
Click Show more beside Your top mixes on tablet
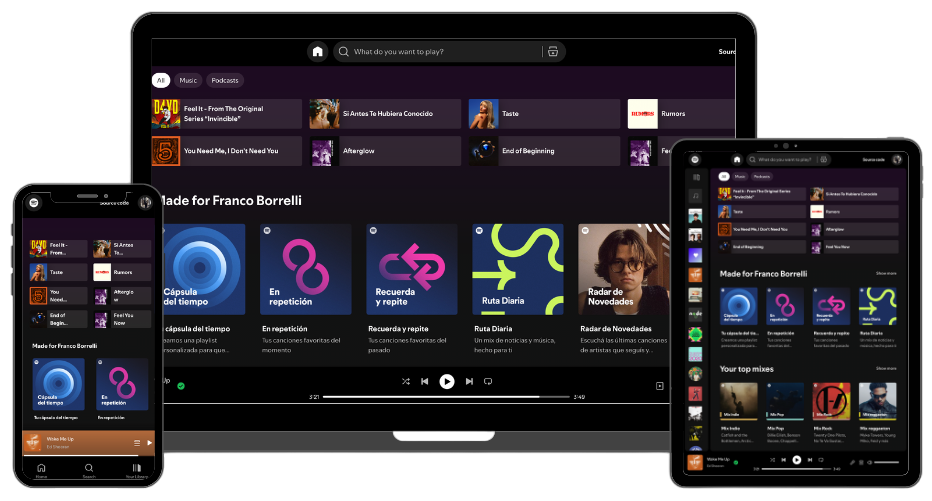tap(886, 368)
